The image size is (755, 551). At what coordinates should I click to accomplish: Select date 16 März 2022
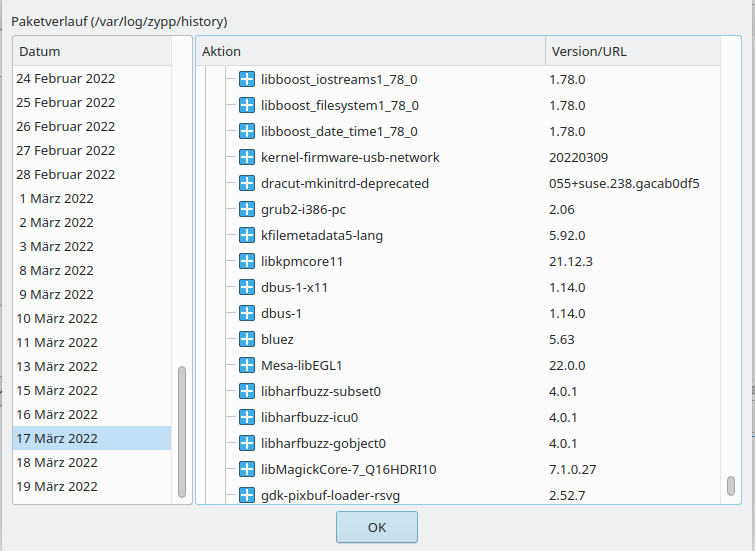pos(92,415)
